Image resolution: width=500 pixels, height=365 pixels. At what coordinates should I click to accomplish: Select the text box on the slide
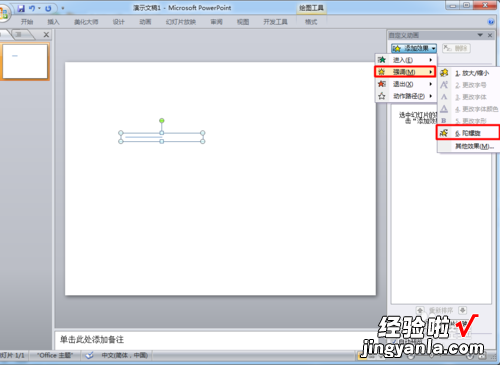tap(162, 137)
